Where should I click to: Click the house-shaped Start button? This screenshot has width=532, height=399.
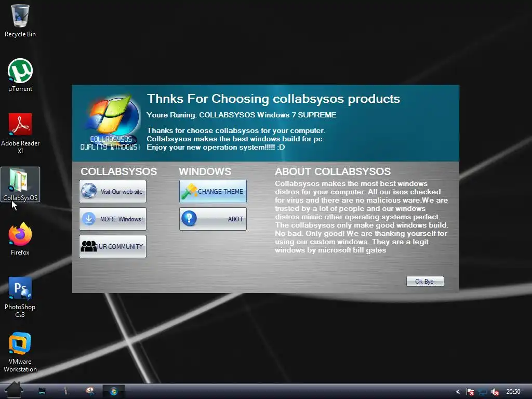(14, 390)
